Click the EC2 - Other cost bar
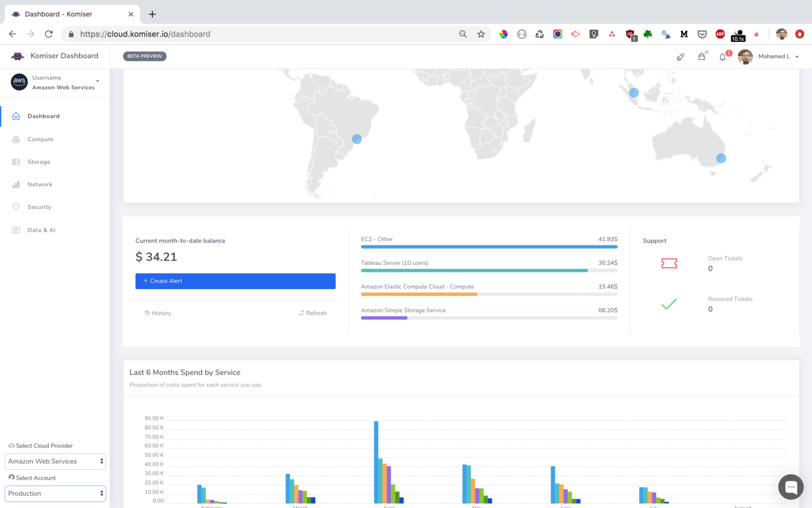 point(489,247)
